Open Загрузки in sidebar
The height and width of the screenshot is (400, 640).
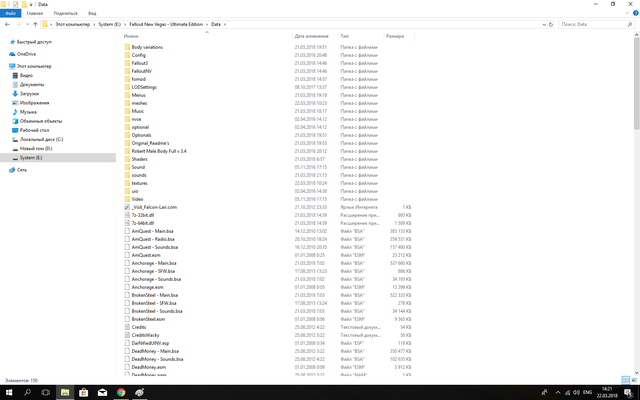tap(29, 94)
